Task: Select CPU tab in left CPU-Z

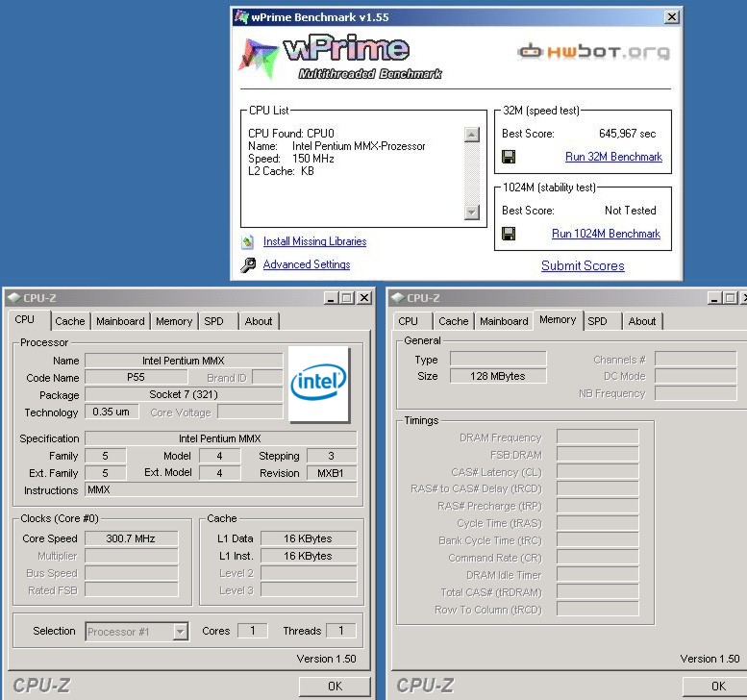Action: 25,320
